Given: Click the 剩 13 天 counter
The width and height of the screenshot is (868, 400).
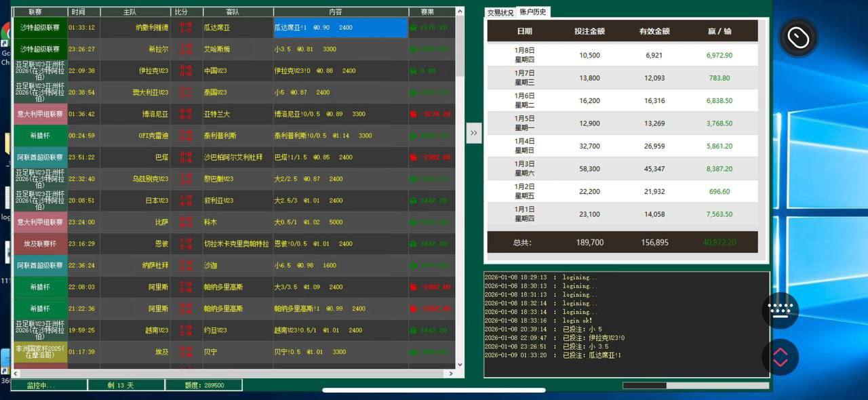Looking at the screenshot, I should click(126, 385).
